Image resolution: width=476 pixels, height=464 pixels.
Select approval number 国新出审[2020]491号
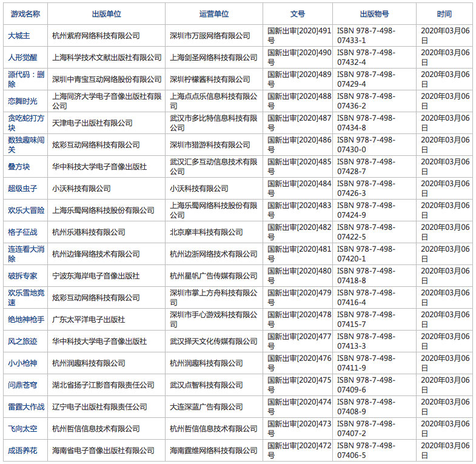pos(300,36)
